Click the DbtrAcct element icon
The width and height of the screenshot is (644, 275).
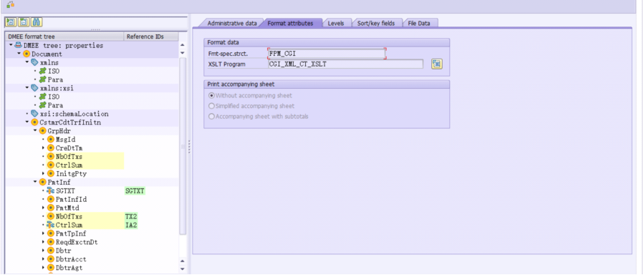tap(51, 259)
